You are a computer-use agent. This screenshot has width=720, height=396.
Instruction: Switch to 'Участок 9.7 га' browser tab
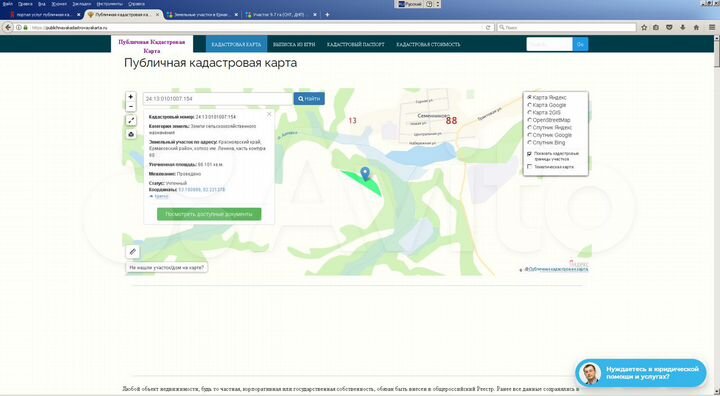click(x=280, y=15)
